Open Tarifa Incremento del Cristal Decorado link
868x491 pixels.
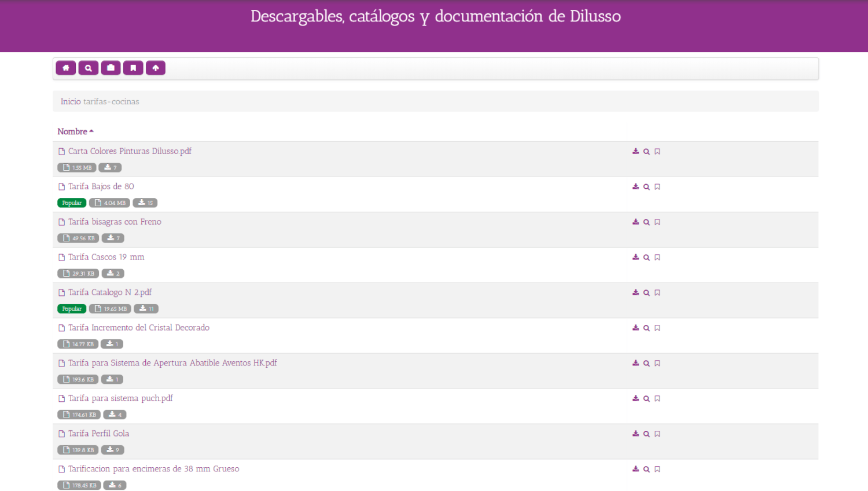139,328
